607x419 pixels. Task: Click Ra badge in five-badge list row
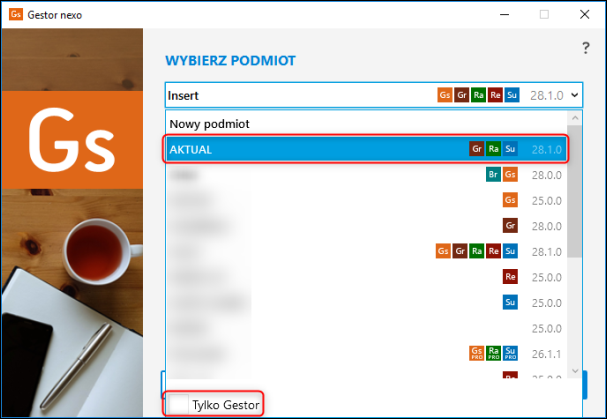[x=477, y=251]
